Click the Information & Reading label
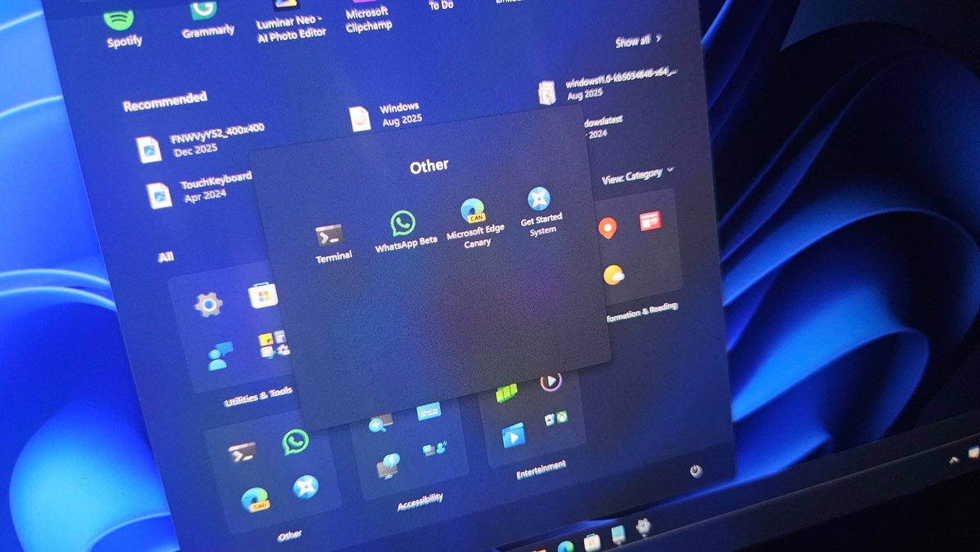The height and width of the screenshot is (552, 980). [x=642, y=313]
